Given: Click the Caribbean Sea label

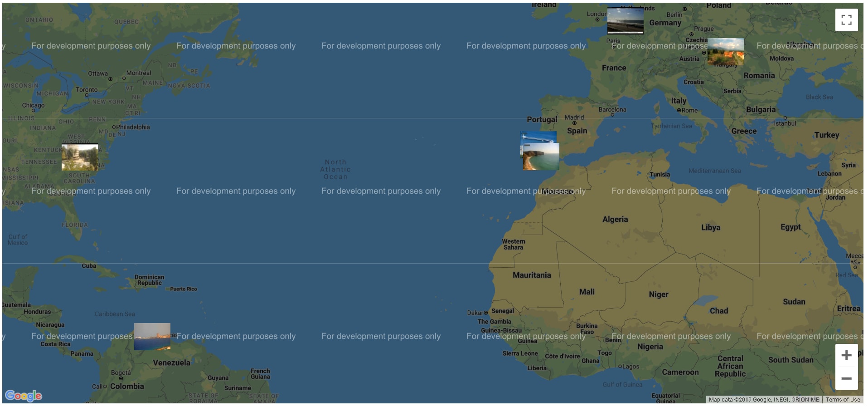Looking at the screenshot, I should pos(115,314).
